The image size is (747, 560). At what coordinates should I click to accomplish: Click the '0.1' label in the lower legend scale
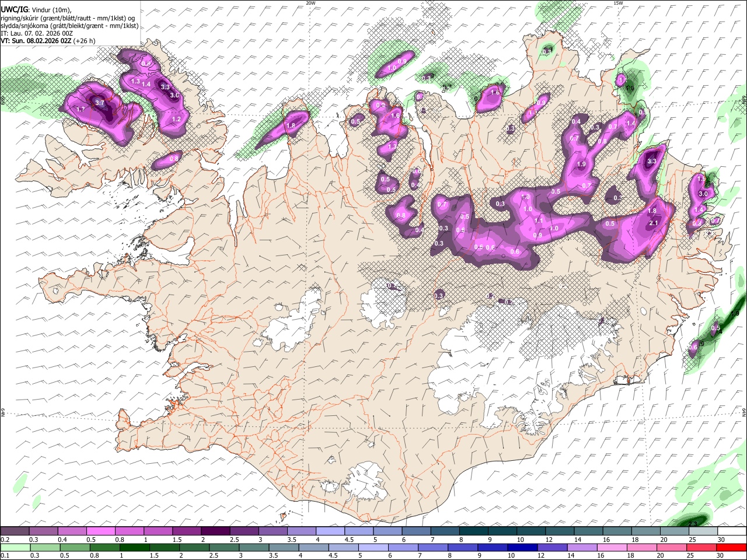pyautogui.click(x=5, y=555)
